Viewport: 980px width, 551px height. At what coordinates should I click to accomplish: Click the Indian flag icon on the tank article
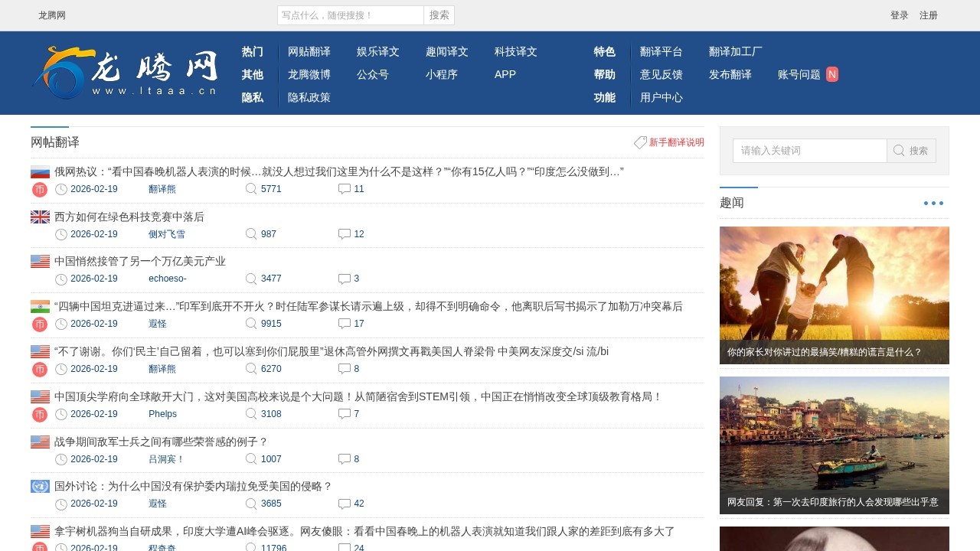[x=39, y=306]
